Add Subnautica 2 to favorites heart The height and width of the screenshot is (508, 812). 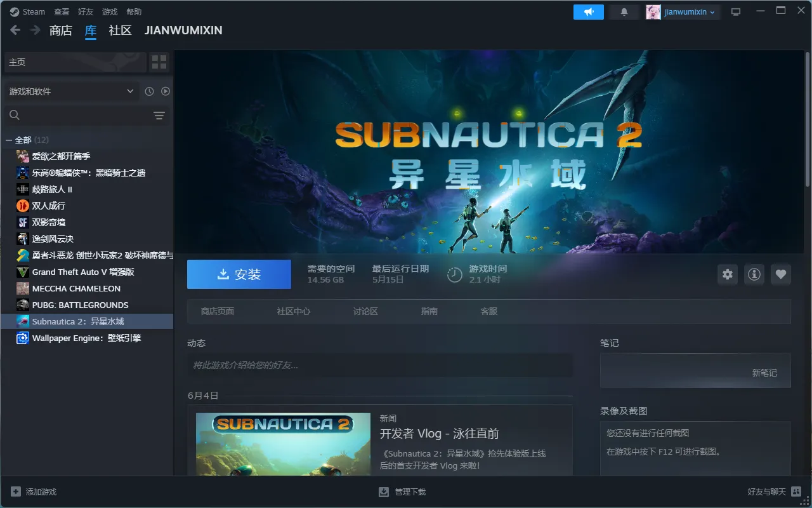point(781,274)
